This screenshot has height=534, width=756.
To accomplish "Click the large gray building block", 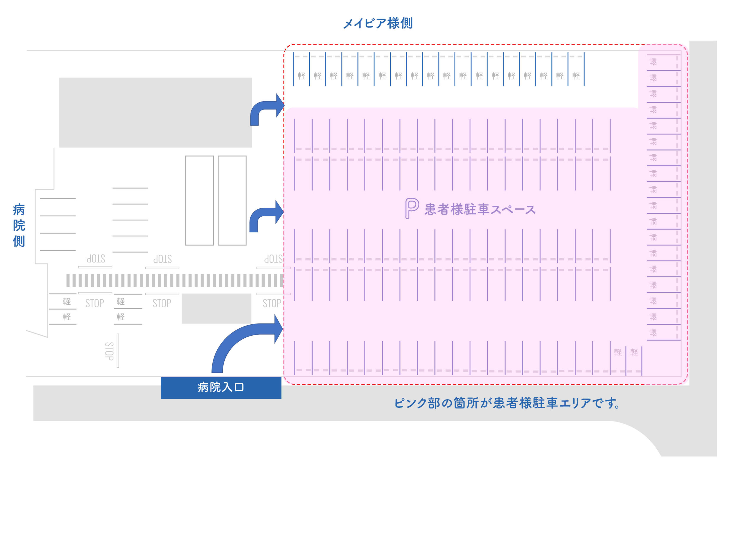I will (155, 112).
